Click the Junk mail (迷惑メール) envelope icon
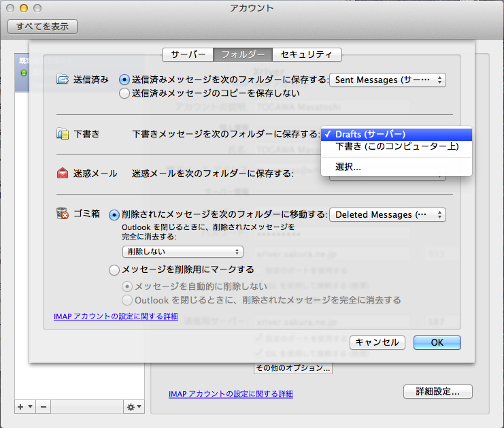The image size is (504, 428). point(63,174)
